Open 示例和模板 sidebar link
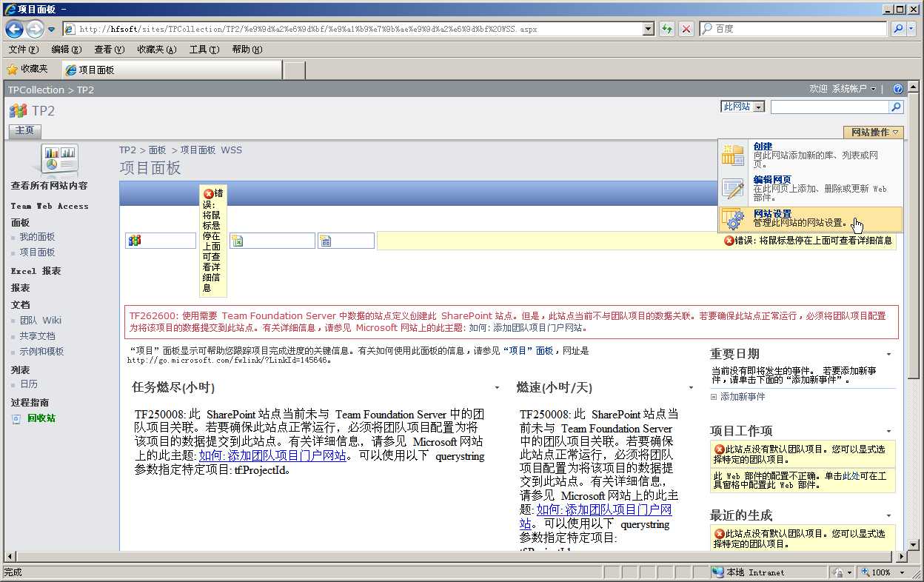 (x=41, y=352)
